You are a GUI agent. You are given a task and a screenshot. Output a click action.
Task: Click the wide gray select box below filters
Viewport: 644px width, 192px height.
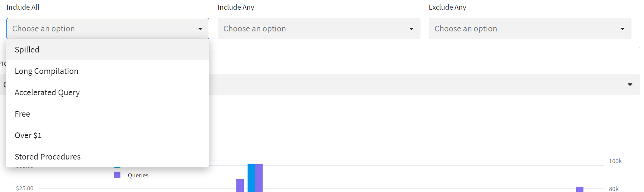424,84
